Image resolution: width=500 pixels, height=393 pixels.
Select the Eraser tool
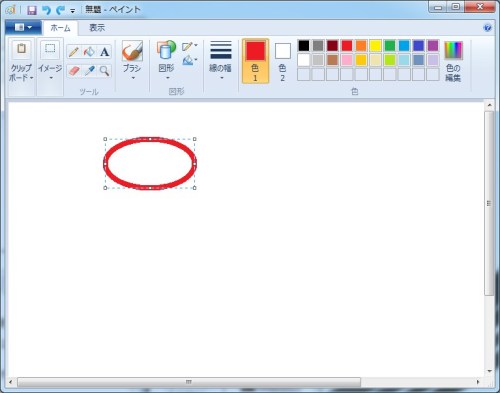pos(74,71)
